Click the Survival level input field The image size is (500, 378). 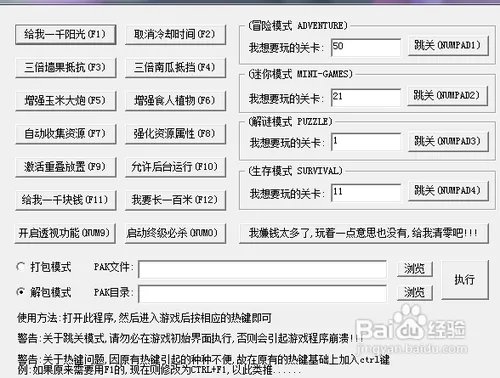(x=366, y=193)
